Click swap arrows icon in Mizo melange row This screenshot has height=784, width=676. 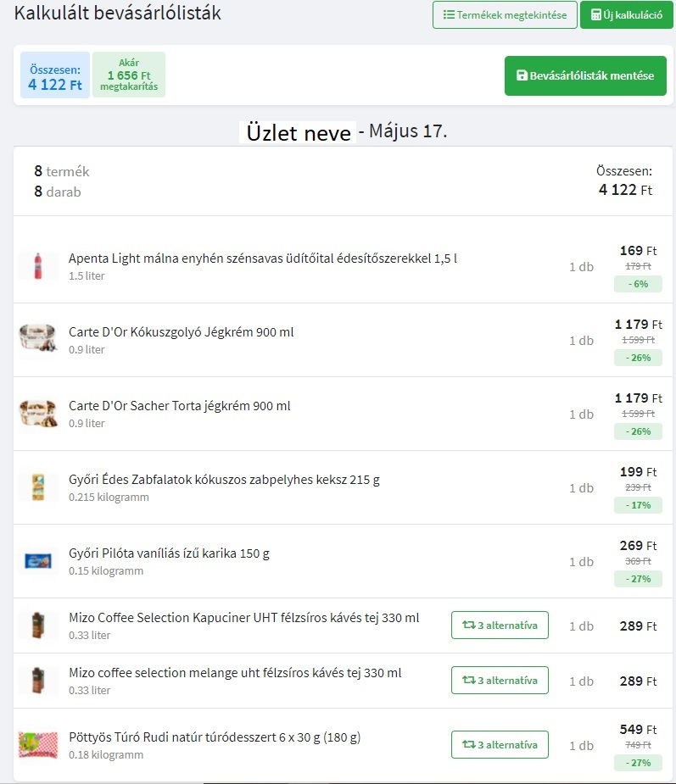pyautogui.click(x=468, y=680)
